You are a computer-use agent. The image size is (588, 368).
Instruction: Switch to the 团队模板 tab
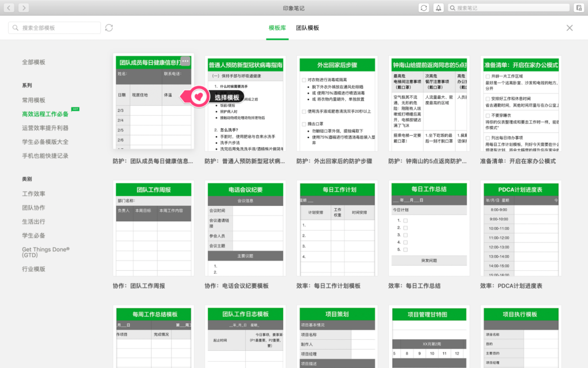(307, 28)
